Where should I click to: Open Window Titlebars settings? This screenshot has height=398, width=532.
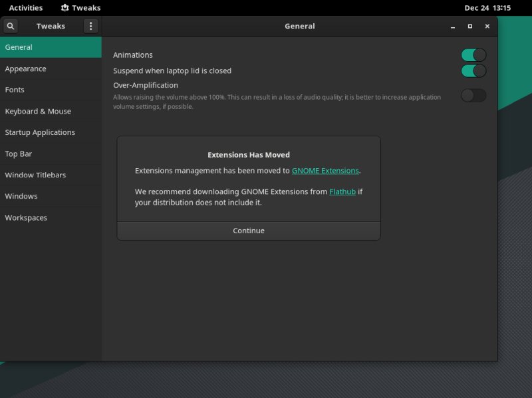pyautogui.click(x=35, y=175)
